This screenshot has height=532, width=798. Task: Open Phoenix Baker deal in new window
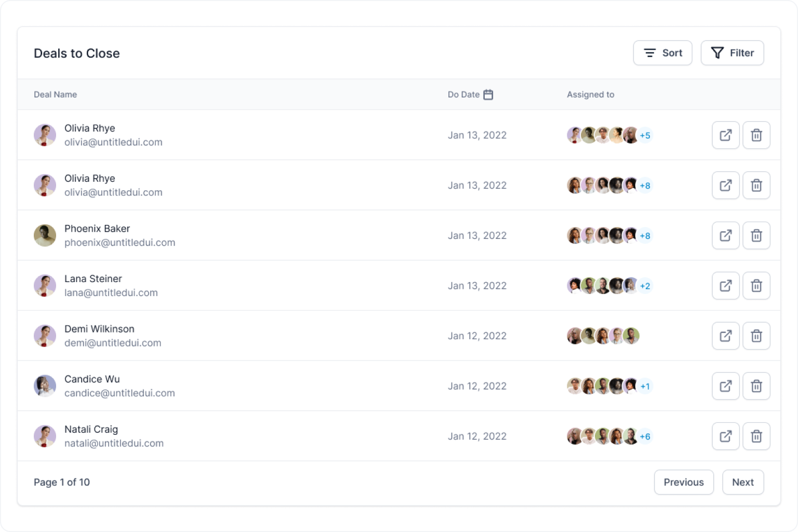tap(725, 235)
